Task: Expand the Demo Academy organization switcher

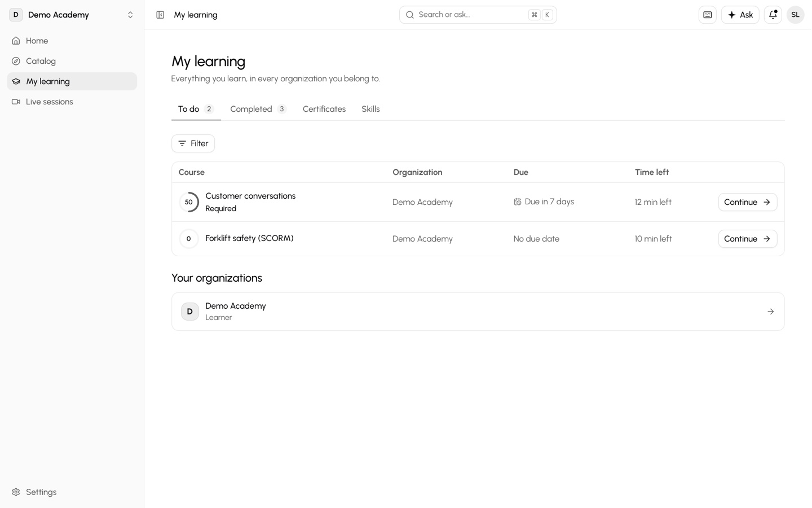Action: tap(130, 15)
